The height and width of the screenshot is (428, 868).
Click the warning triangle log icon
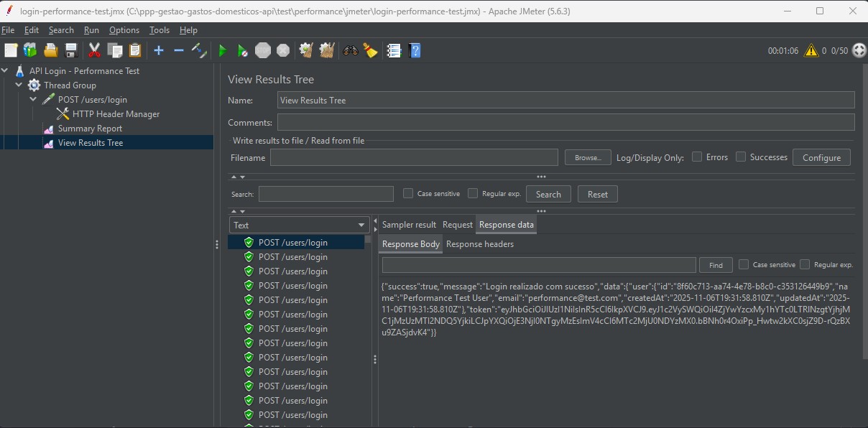(811, 50)
